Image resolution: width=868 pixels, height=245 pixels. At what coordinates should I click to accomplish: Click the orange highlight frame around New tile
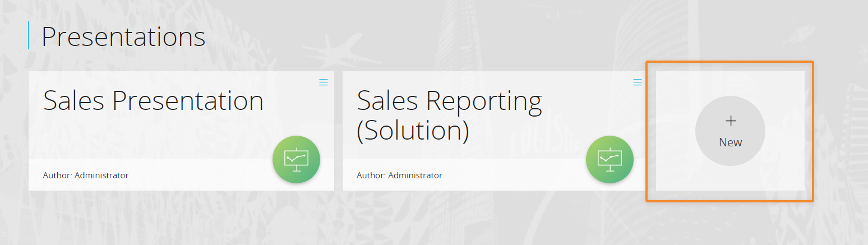(x=730, y=62)
